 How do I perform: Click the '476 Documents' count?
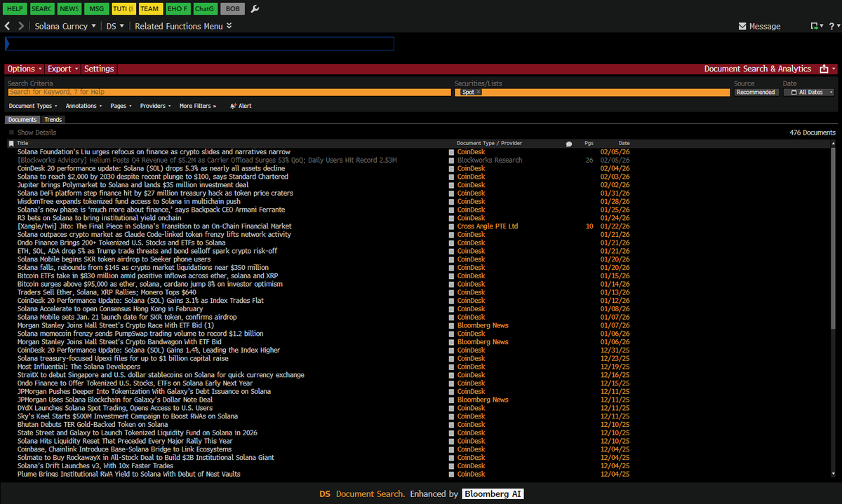(x=813, y=132)
